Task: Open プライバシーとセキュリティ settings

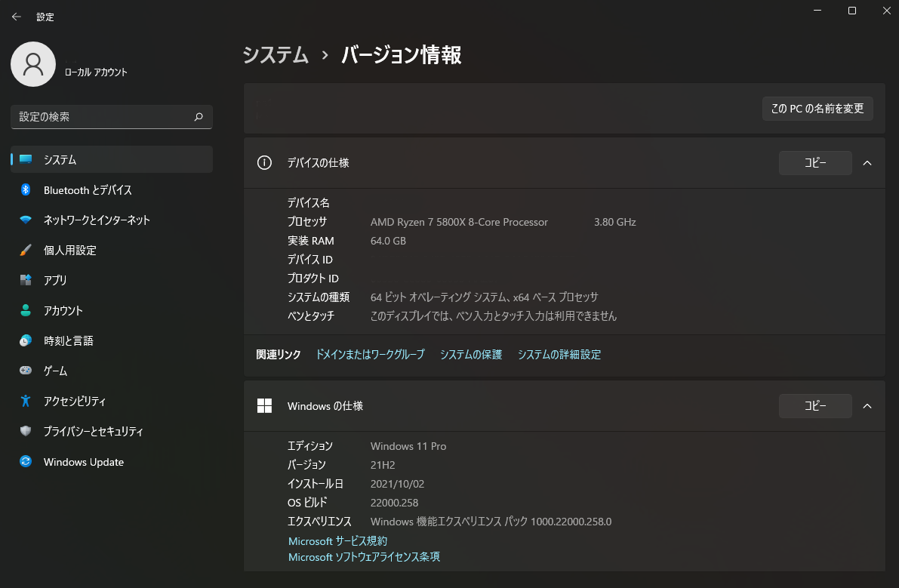Action: 112,431
